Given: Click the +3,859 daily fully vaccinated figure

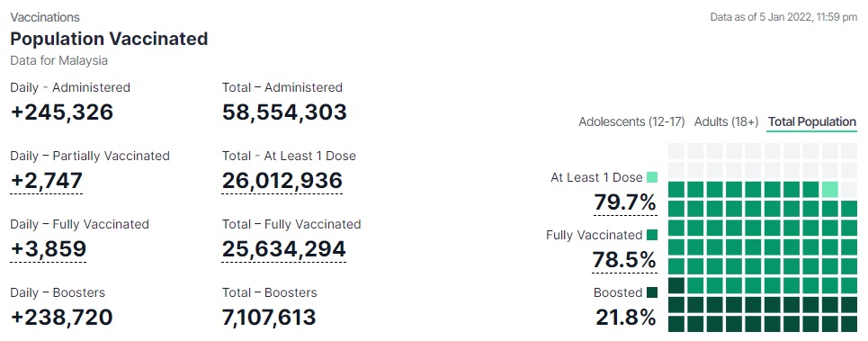Looking at the screenshot, I should (x=49, y=249).
